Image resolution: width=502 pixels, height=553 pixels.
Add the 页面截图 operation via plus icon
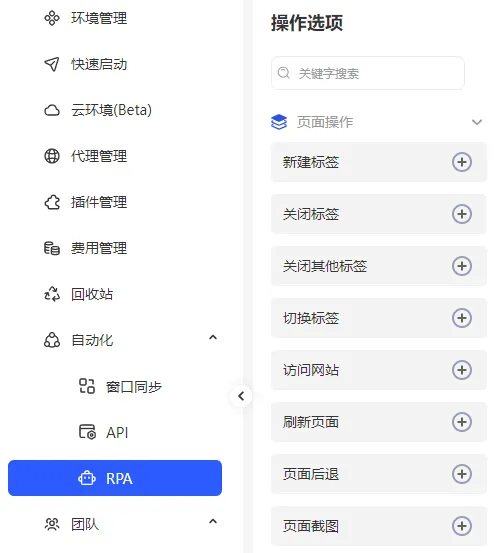click(462, 526)
